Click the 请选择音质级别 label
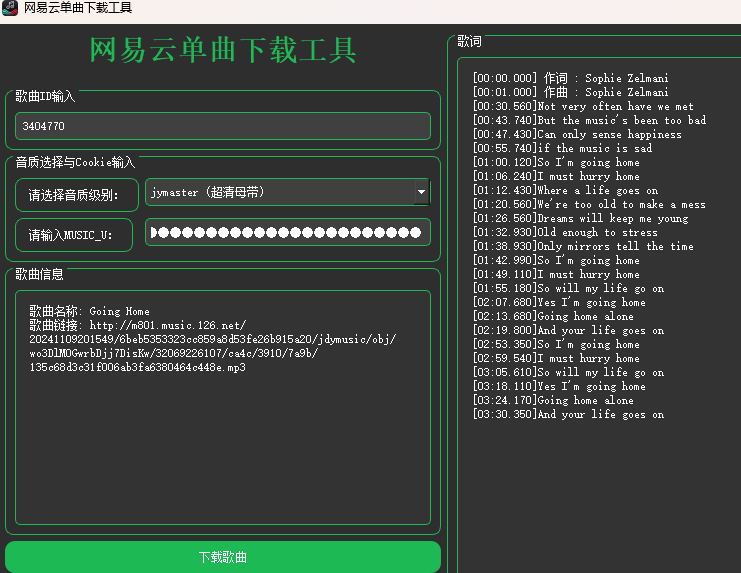Screen dimensions: 741x573 (x=77, y=195)
